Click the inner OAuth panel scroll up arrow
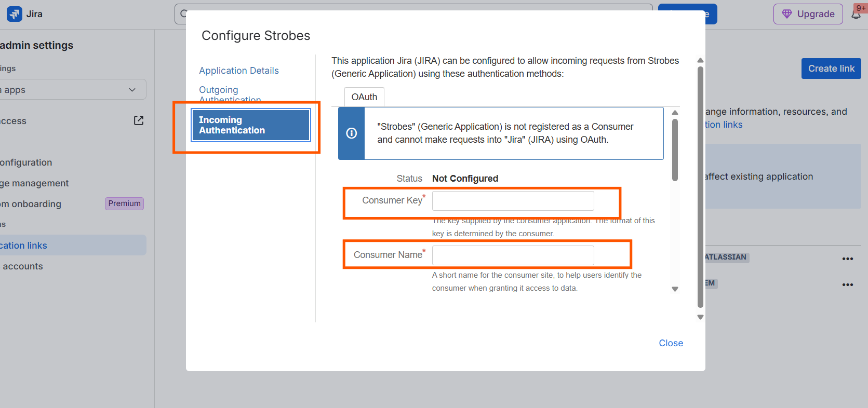This screenshot has width=868, height=408. point(675,113)
